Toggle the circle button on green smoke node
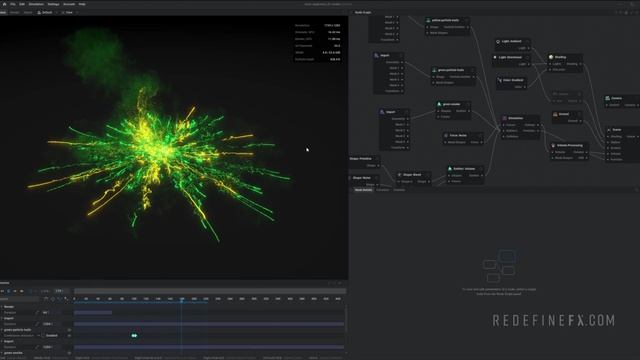Image resolution: width=640 pixels, height=360 pixels. [468, 104]
